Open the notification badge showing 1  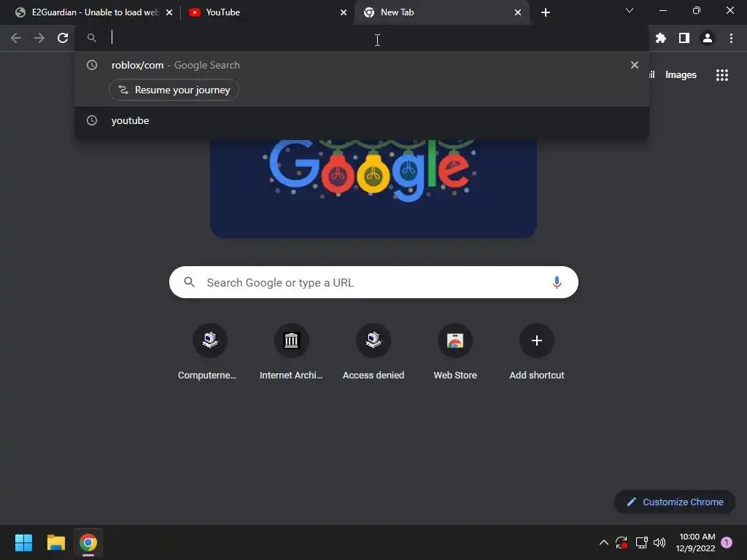tap(727, 542)
